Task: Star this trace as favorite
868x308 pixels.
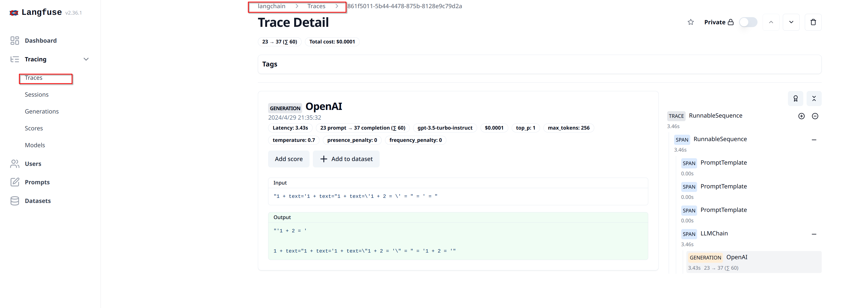Action: 690,22
